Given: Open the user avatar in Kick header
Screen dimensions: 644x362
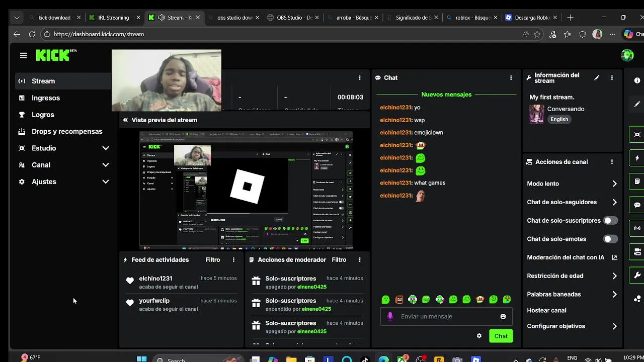Looking at the screenshot, I should click(627, 55).
